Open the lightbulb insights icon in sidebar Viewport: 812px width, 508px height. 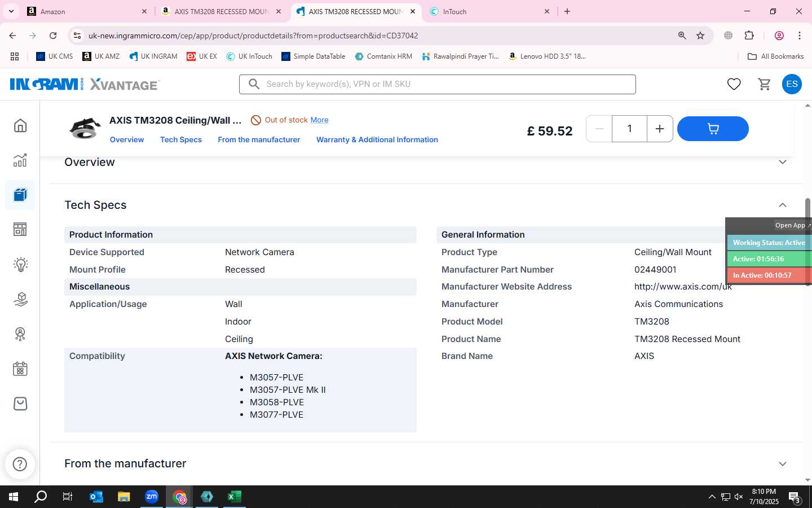click(20, 264)
